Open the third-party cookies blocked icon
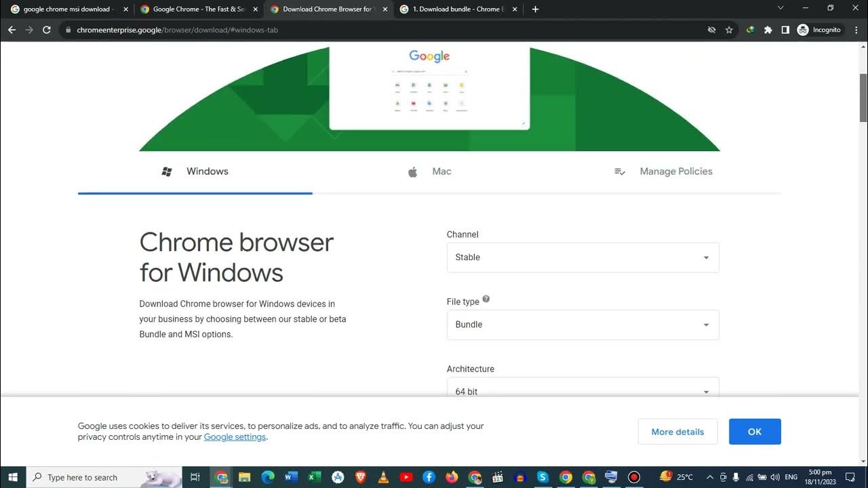 pyautogui.click(x=711, y=30)
